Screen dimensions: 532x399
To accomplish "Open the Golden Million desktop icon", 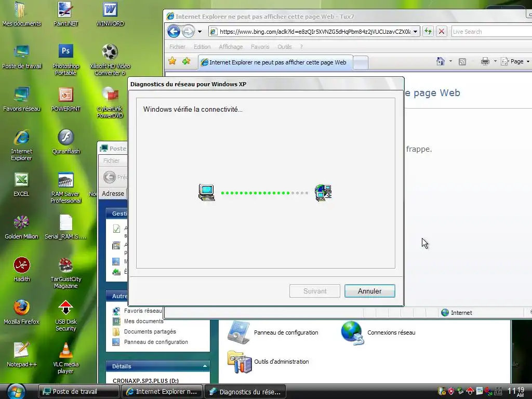I will pyautogui.click(x=21, y=228).
